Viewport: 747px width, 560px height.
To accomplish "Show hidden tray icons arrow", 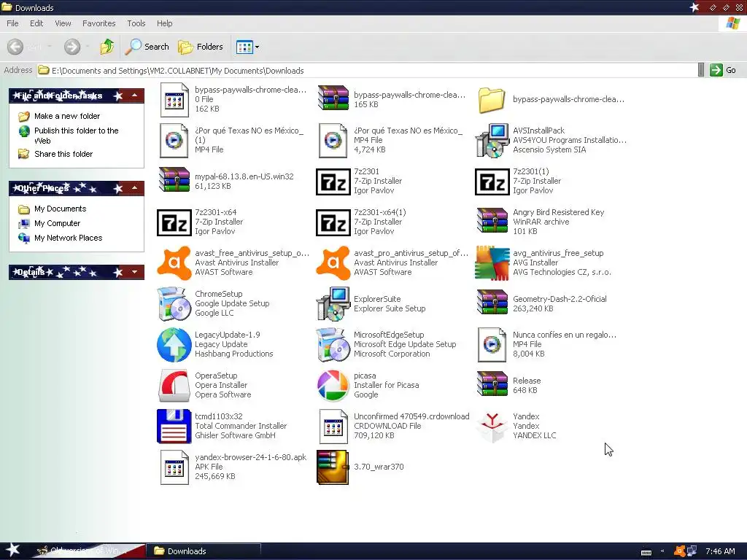I will pos(662,551).
